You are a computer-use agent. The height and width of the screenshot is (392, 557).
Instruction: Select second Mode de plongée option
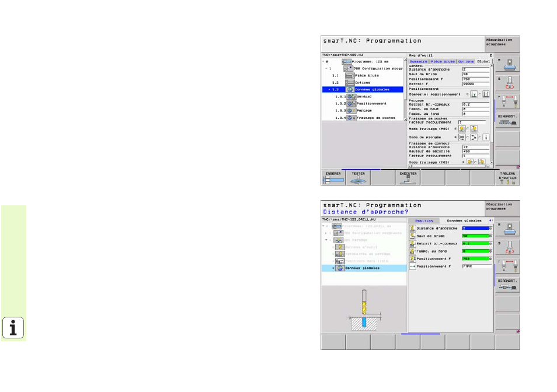point(474,137)
